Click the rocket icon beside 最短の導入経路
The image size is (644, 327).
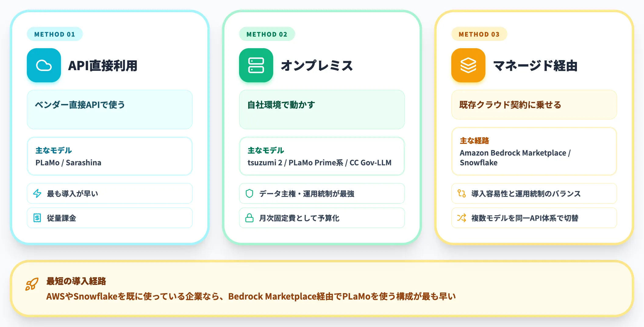tap(32, 284)
